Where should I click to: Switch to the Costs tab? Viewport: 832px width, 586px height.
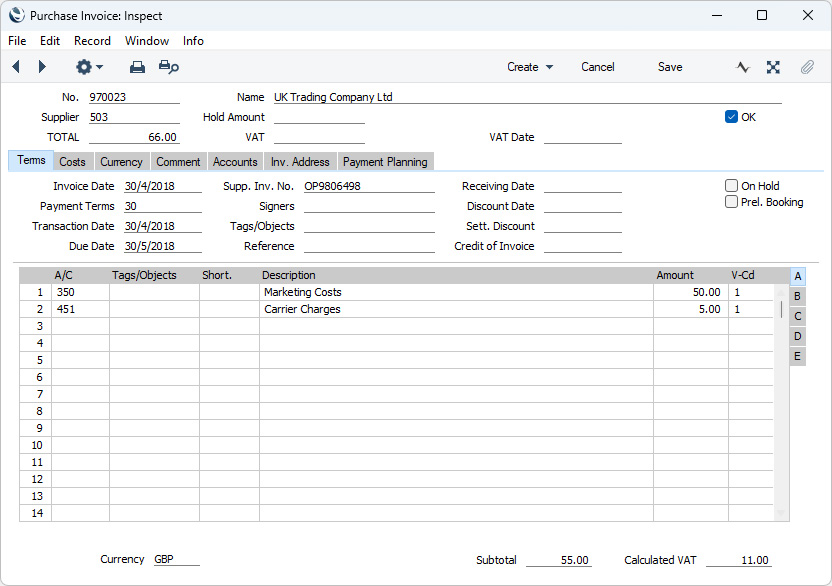(x=72, y=161)
